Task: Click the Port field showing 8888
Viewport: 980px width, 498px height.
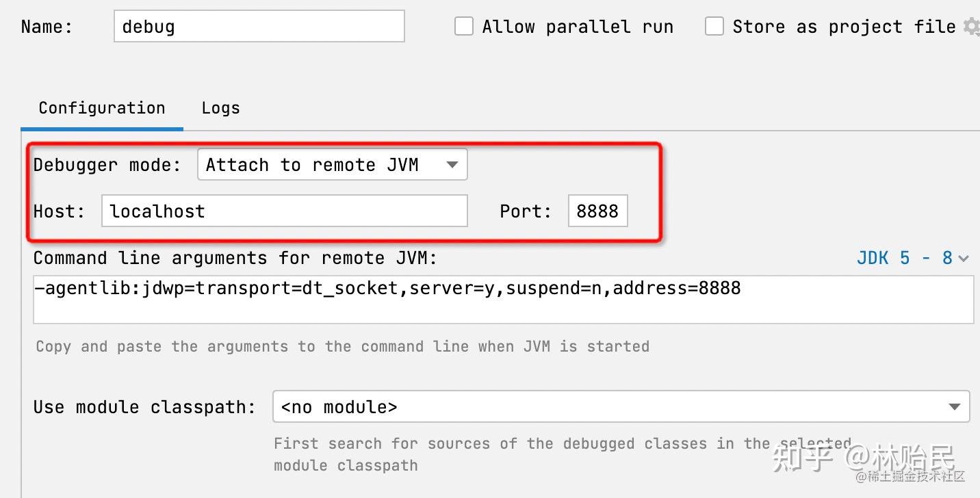Action: (597, 211)
